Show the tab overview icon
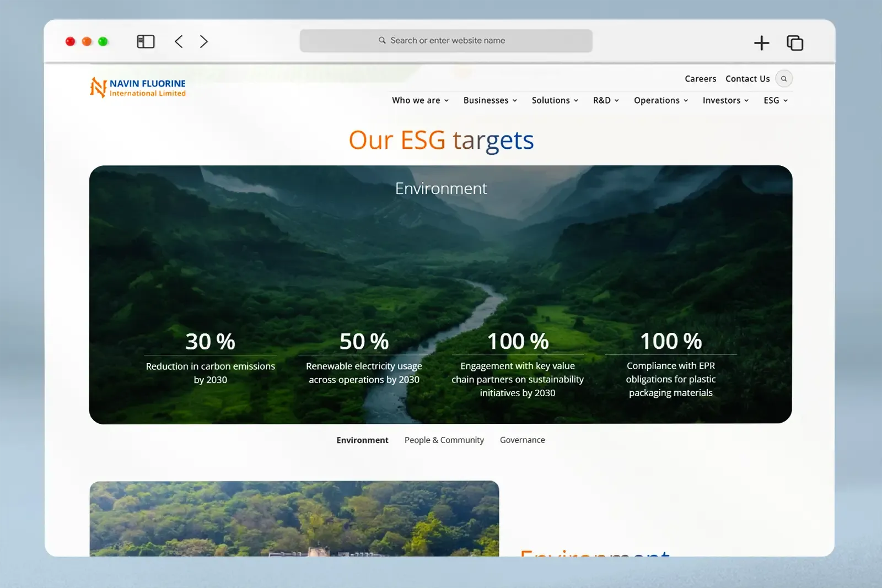882x588 pixels. point(795,42)
